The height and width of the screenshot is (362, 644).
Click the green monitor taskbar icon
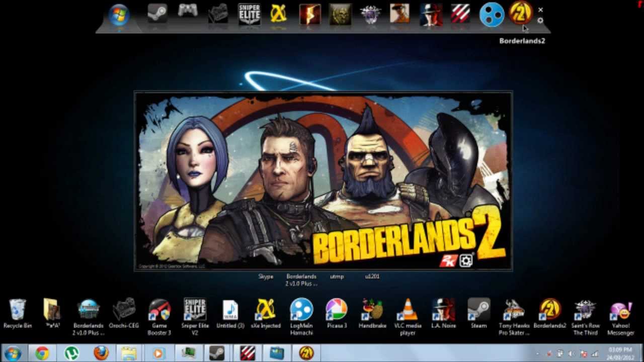click(188, 353)
